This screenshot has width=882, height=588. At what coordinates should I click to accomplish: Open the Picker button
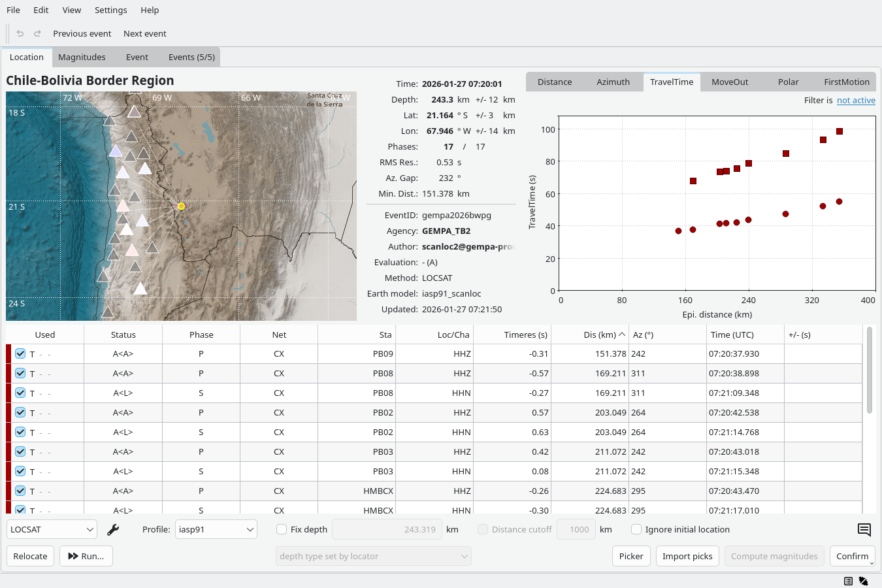(630, 556)
